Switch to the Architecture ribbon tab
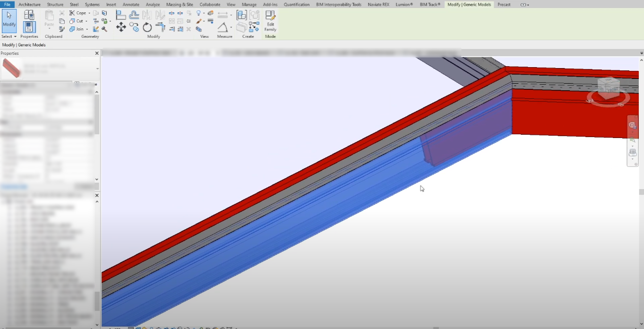 (29, 4)
